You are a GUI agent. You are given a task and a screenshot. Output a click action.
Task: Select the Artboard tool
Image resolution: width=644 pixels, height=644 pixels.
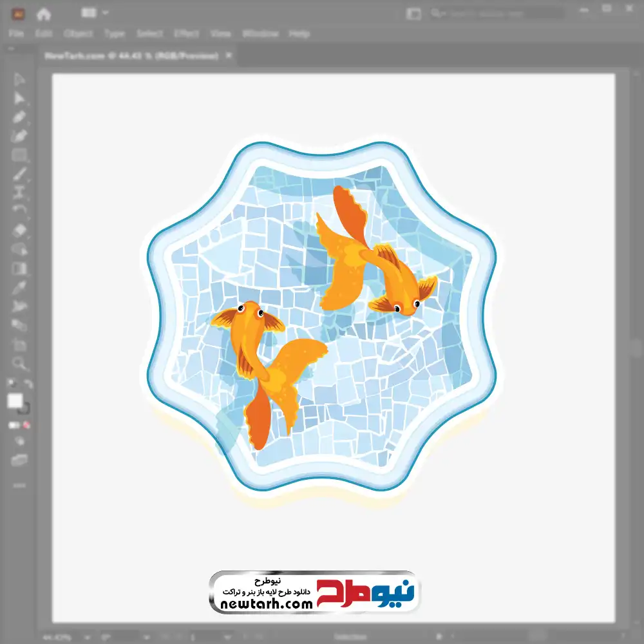pyautogui.click(x=19, y=344)
